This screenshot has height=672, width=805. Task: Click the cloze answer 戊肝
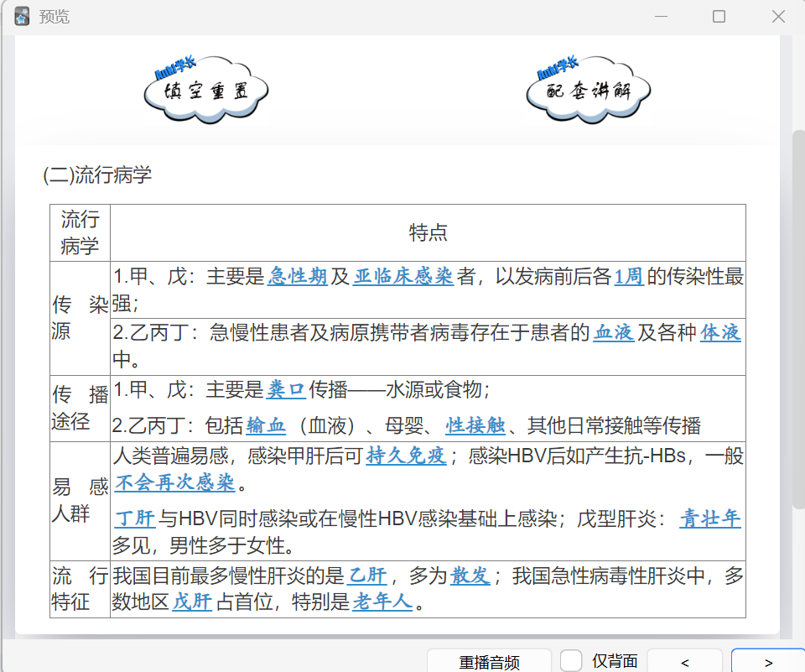click(x=192, y=601)
